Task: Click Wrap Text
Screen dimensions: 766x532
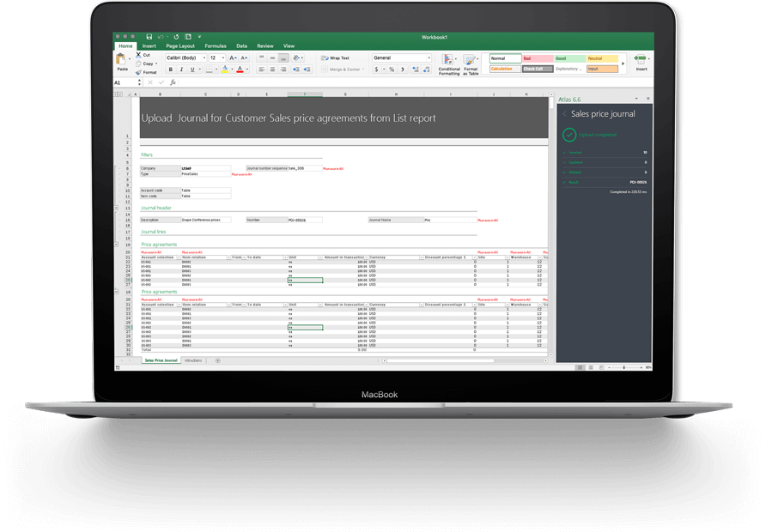Action: [335, 57]
